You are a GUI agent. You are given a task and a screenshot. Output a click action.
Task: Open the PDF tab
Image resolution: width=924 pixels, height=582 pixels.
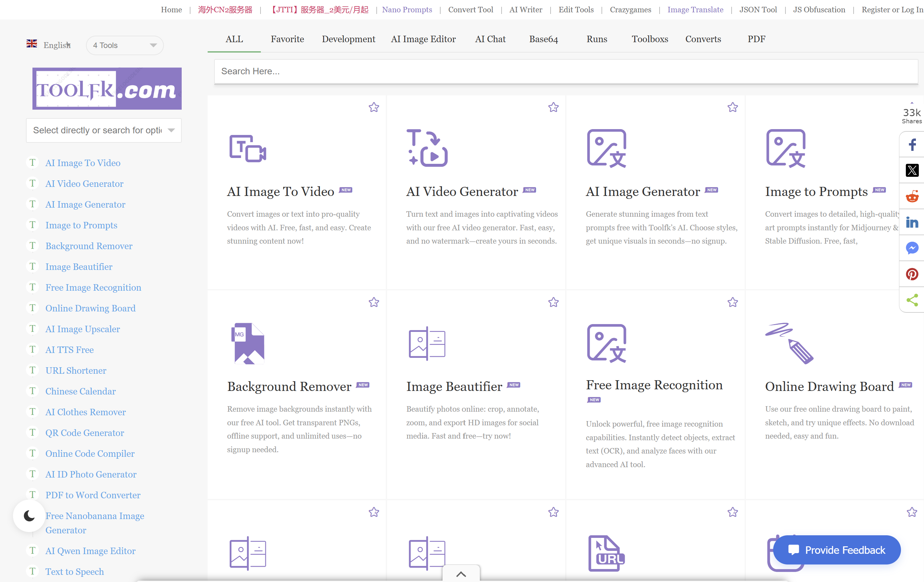[x=756, y=39]
